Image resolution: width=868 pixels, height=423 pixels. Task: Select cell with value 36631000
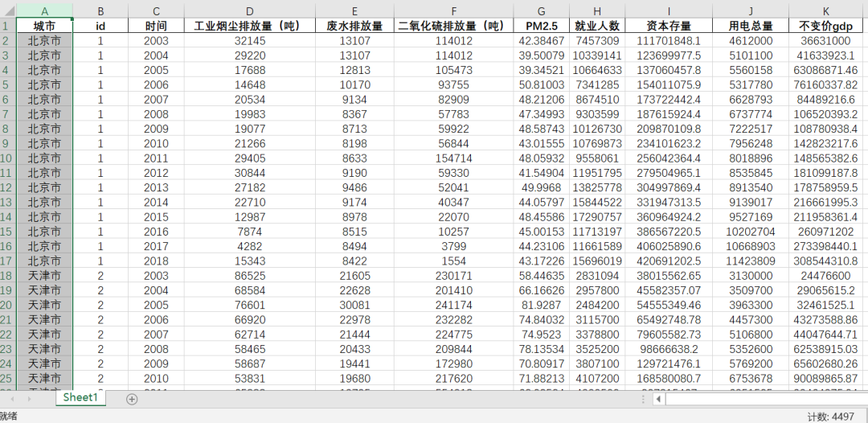(x=826, y=40)
